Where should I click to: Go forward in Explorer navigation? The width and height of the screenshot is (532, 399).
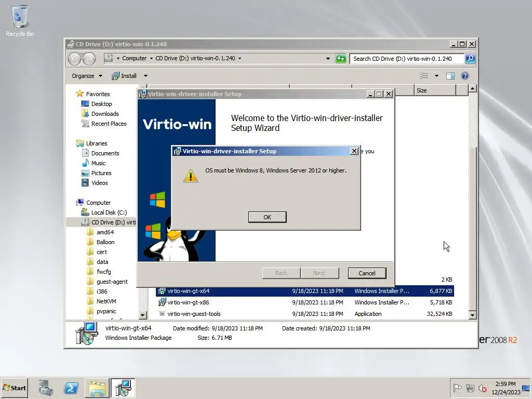point(89,59)
